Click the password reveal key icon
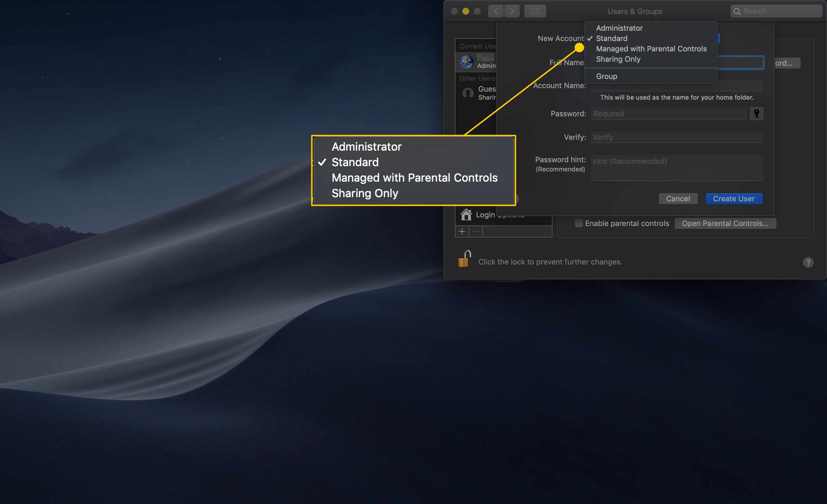827x504 pixels. (757, 113)
